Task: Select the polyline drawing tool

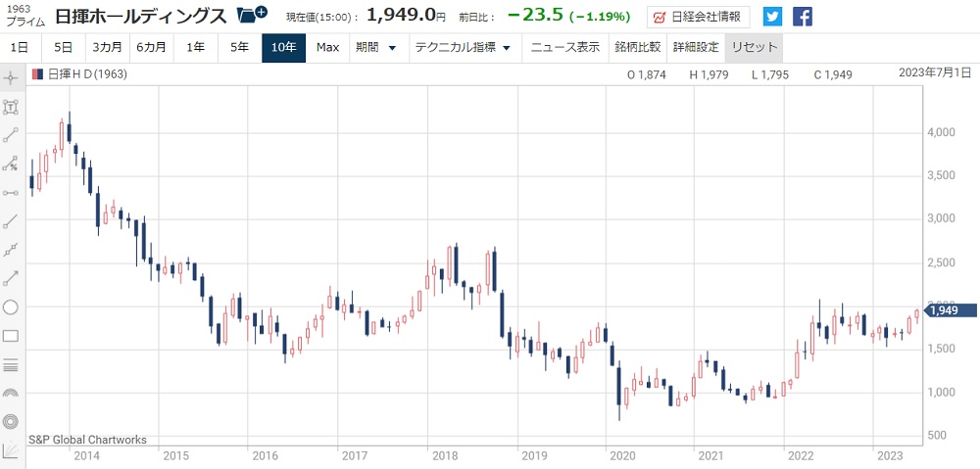Action: point(11,250)
